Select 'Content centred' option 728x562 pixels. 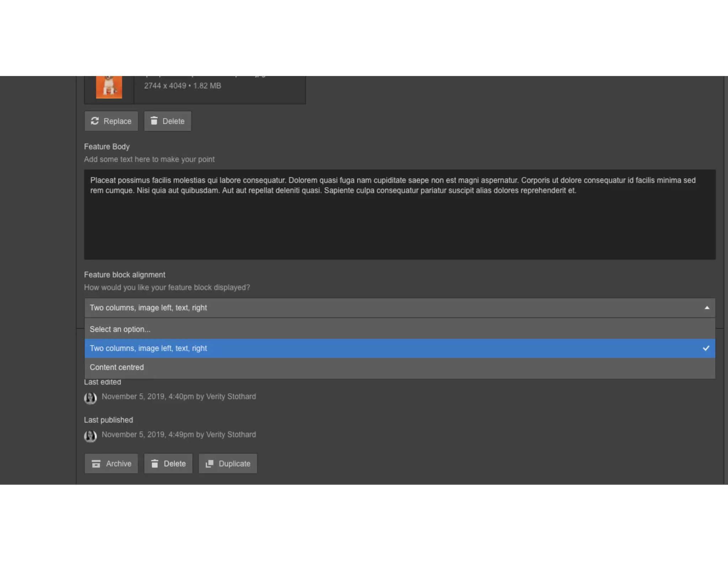click(117, 367)
